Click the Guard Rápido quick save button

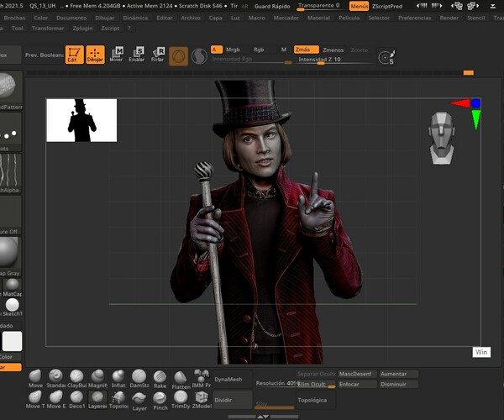tap(272, 6)
